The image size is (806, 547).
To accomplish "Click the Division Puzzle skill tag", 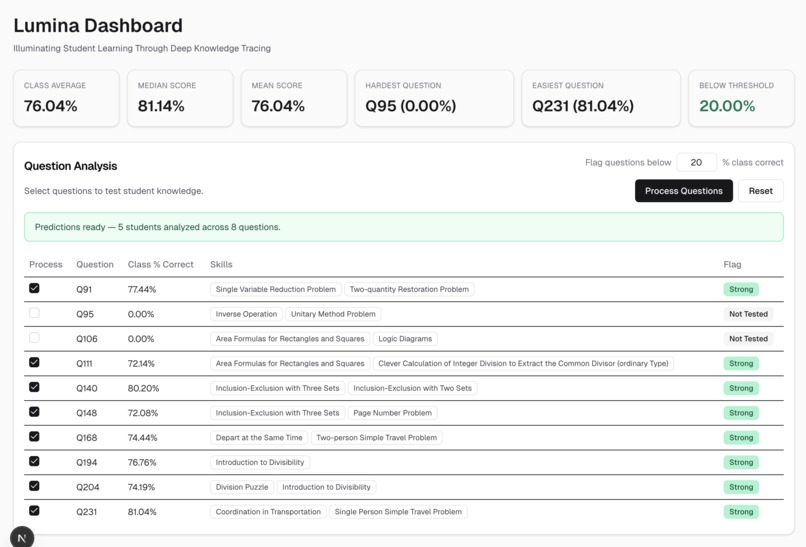I will (x=242, y=487).
